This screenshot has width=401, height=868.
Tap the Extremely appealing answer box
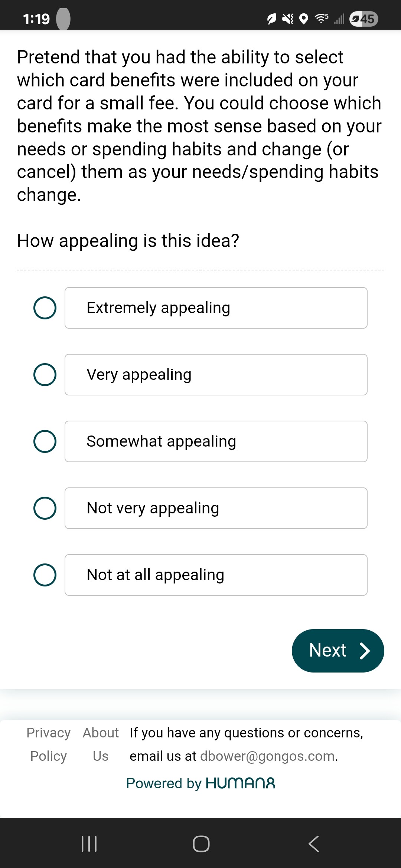216,308
